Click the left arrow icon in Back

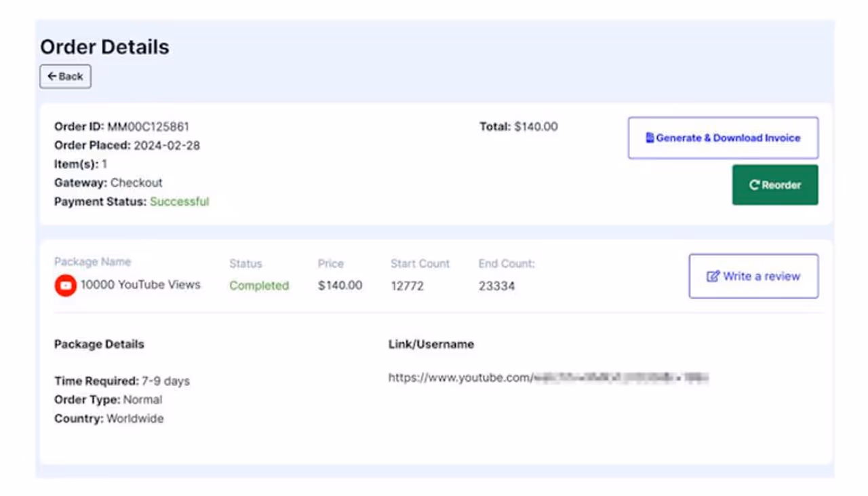coord(52,77)
